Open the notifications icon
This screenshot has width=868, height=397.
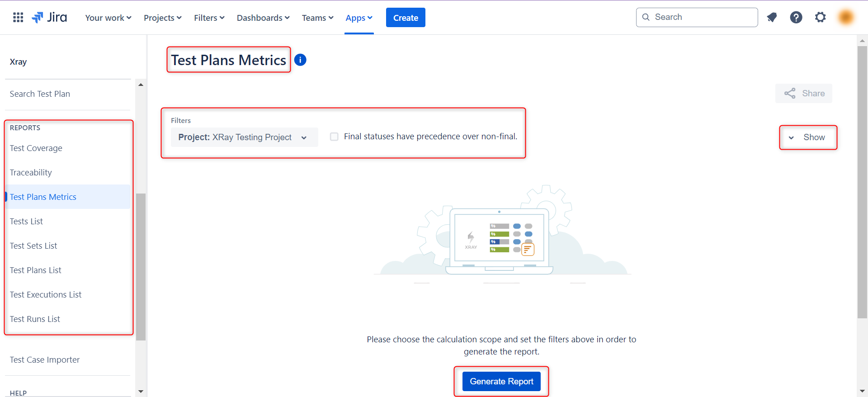tap(772, 18)
